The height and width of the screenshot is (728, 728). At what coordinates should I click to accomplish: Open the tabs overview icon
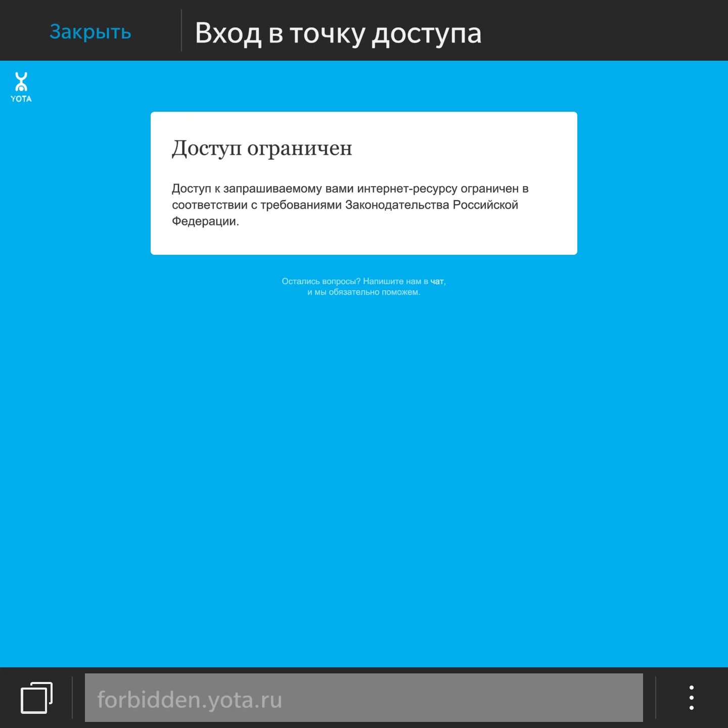point(36,698)
